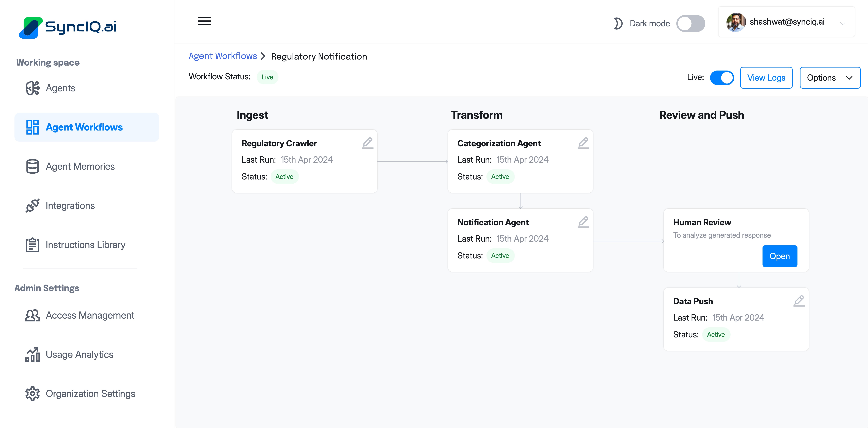Select the Regulatory Crawler card title
This screenshot has height=428, width=868.
pos(279,144)
